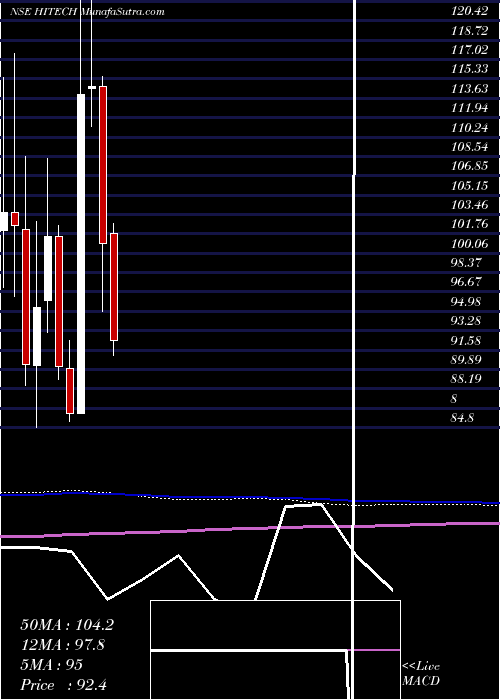Click the 96.67 price axis label
The width and height of the screenshot is (500, 700).
tap(466, 282)
